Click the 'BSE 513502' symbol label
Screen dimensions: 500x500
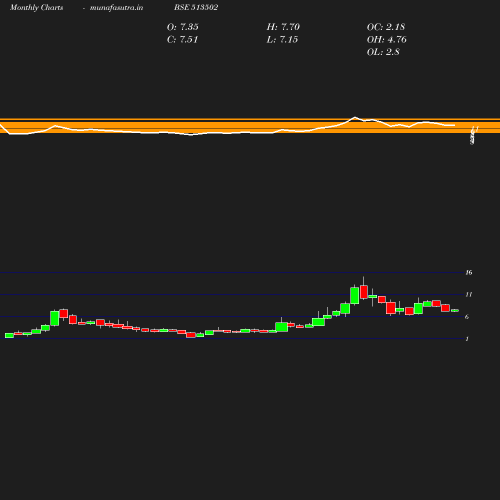196,7
